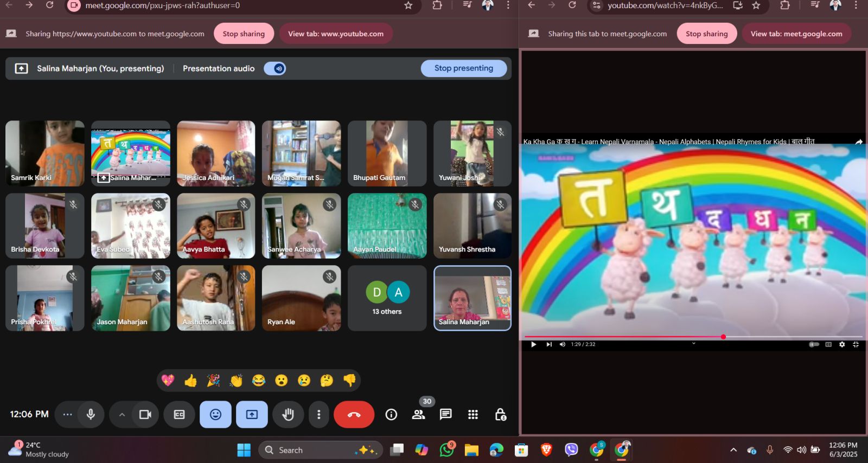Mute the YouTube player volume
Screen dimensions: 868x463
[563, 344]
